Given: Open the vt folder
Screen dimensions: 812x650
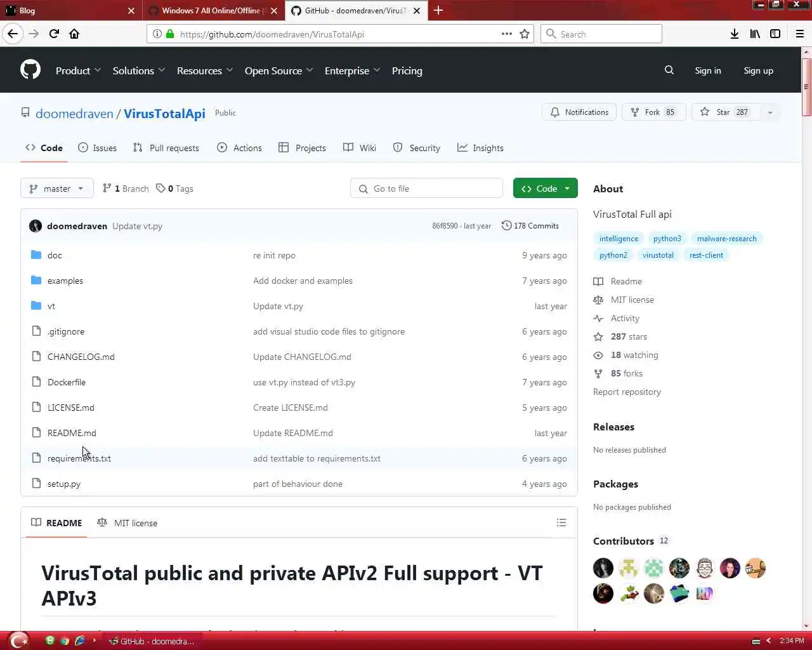Looking at the screenshot, I should (51, 306).
